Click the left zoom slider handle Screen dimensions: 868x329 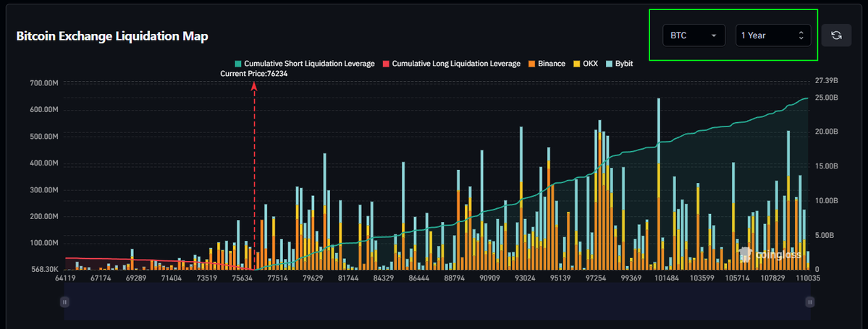point(64,302)
